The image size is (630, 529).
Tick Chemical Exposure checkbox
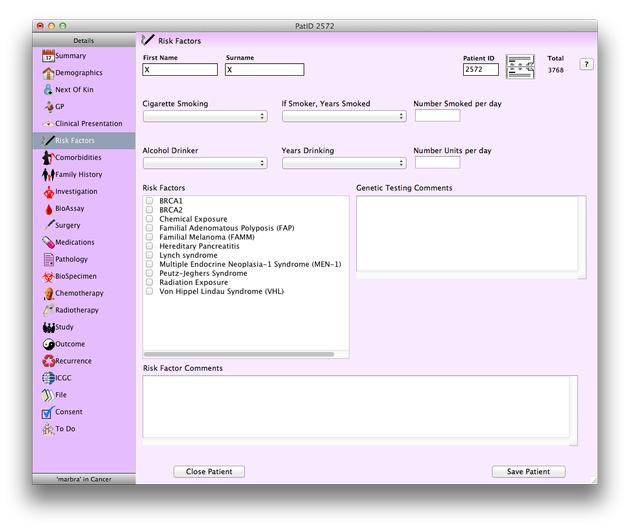(149, 219)
